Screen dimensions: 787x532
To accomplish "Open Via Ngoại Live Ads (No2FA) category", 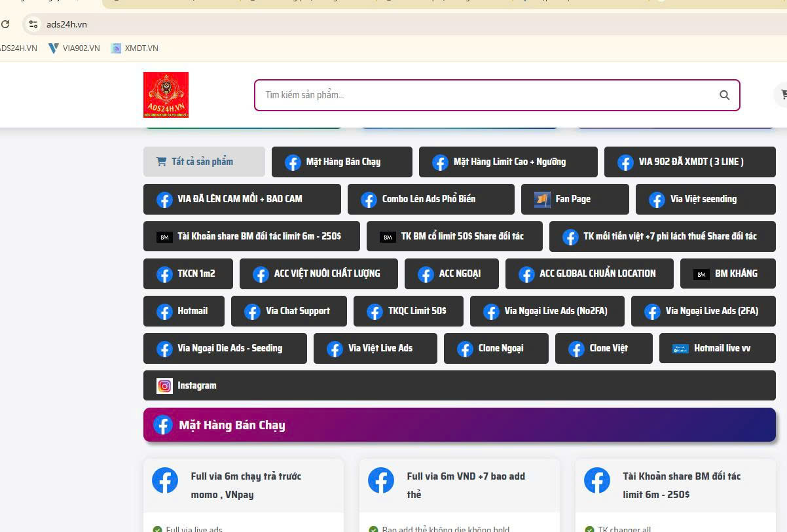I will (547, 311).
